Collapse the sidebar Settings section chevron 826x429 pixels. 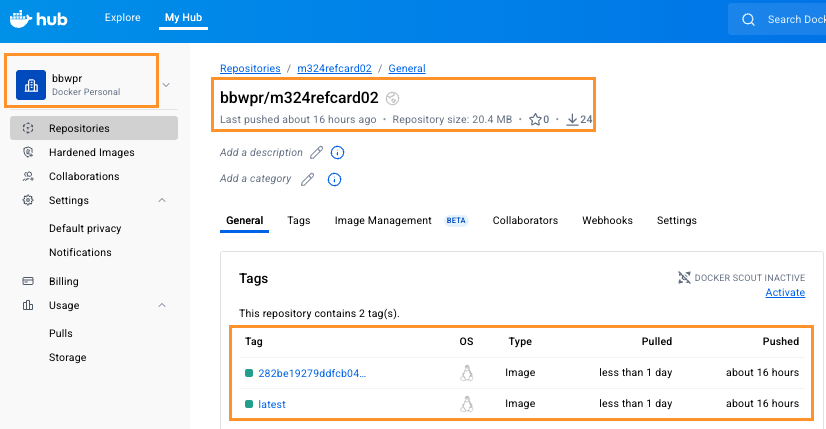pos(162,200)
